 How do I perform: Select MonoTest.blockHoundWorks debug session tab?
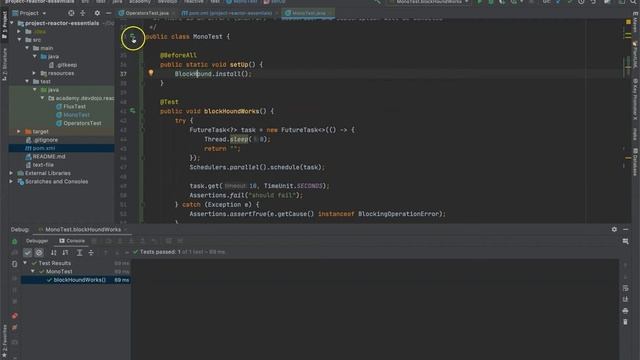(83, 229)
